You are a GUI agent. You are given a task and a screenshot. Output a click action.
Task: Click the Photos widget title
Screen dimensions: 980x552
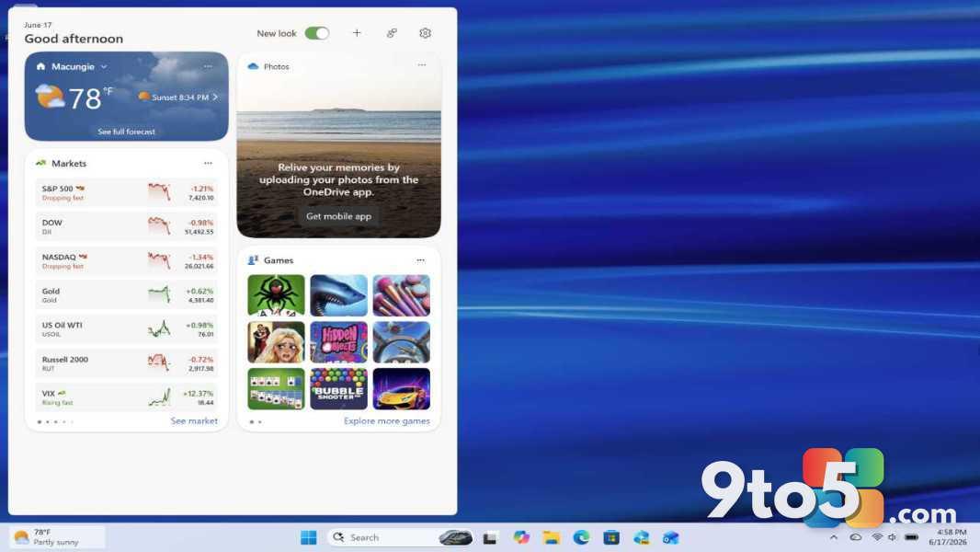276,66
